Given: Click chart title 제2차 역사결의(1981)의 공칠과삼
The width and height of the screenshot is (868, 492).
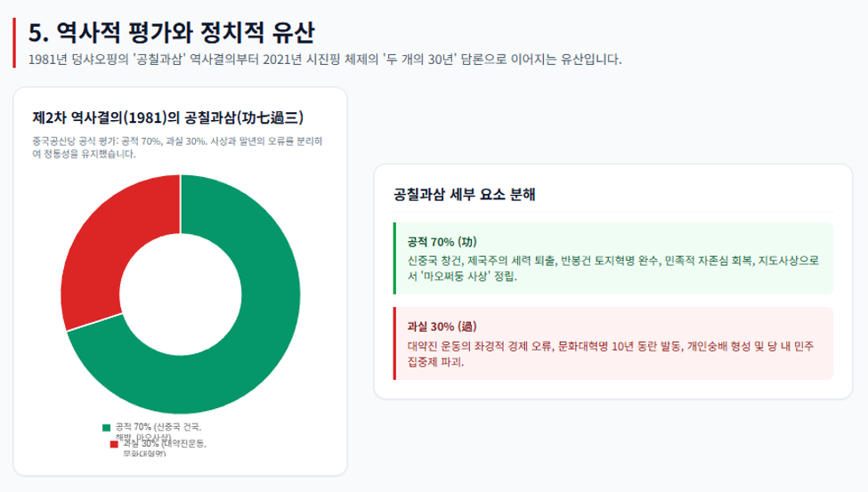Looking at the screenshot, I should pyautogui.click(x=167, y=117).
